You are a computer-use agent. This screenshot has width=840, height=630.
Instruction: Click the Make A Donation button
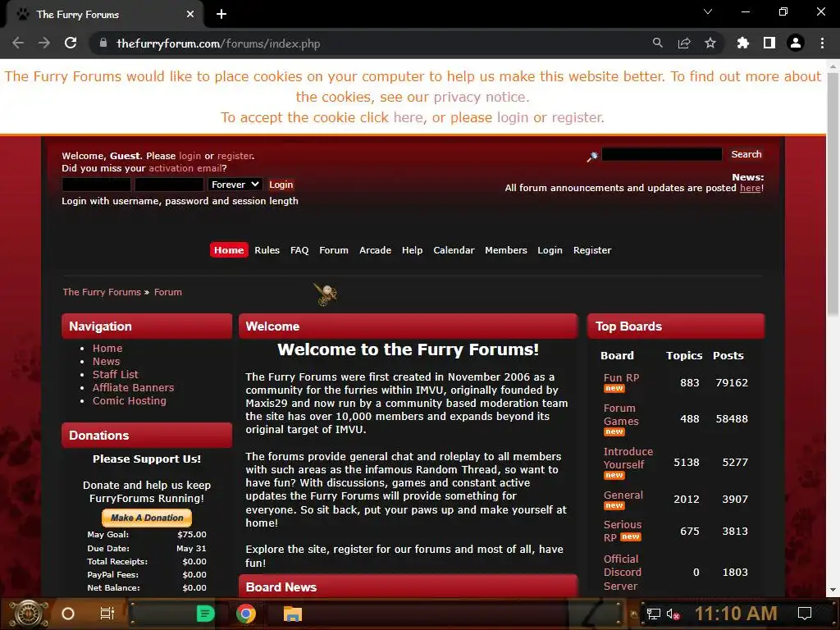tap(147, 518)
